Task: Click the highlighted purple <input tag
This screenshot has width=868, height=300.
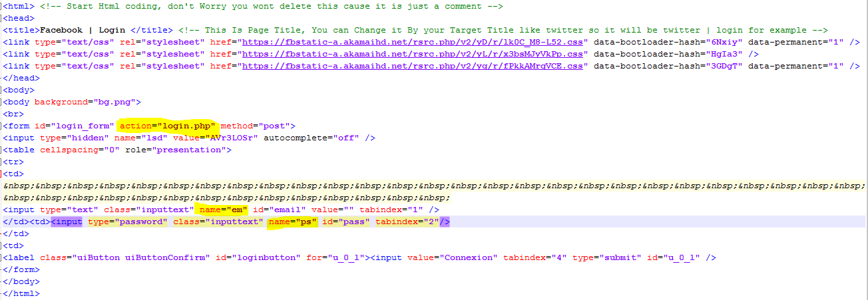Action: [67, 222]
